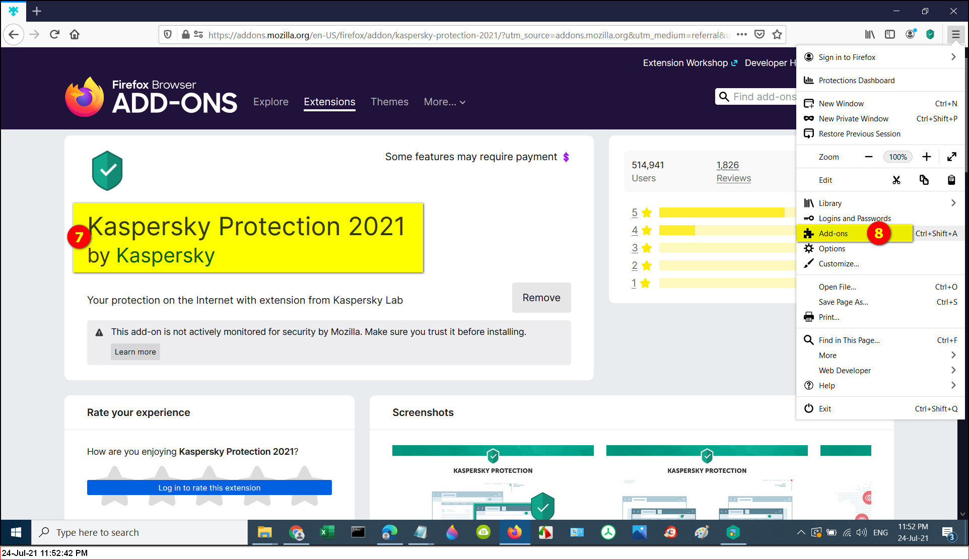This screenshot has width=969, height=560.
Task: Increase zoom with plus button
Action: click(x=926, y=157)
